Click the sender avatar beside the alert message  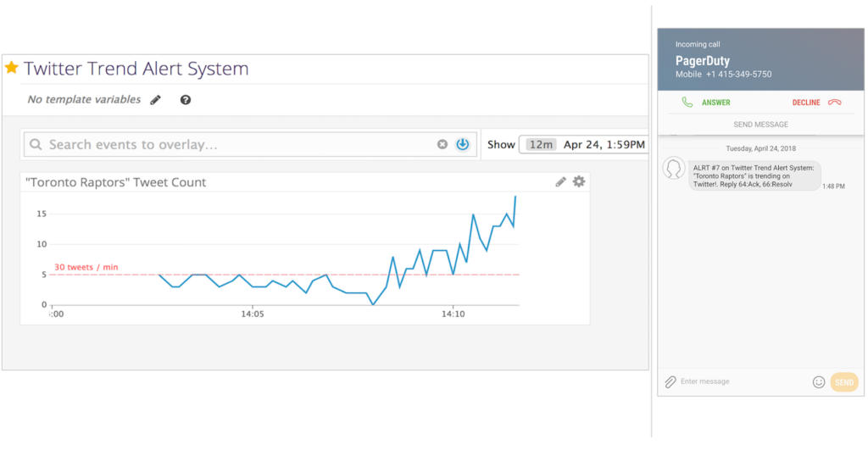click(674, 169)
